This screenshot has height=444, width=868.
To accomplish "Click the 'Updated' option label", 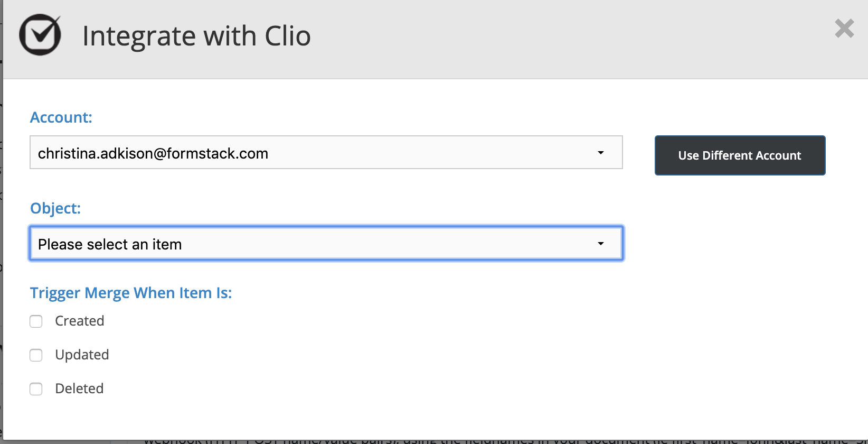I will pyautogui.click(x=82, y=355).
